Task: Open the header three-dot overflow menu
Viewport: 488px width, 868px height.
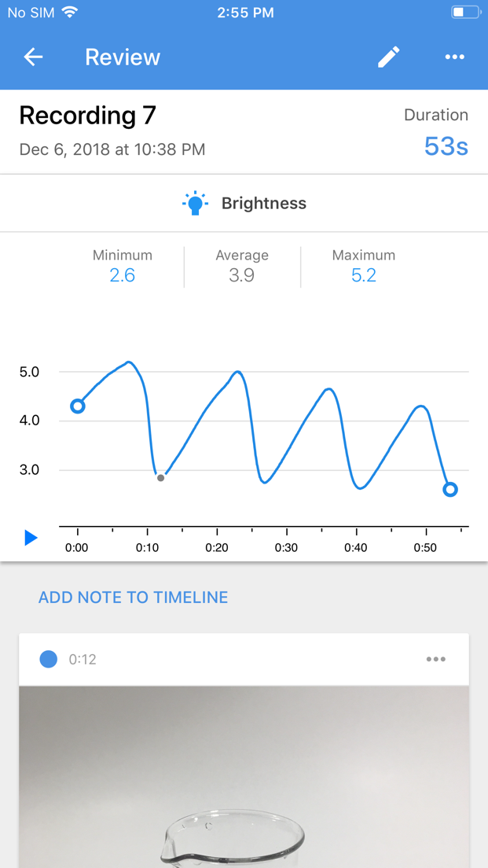Action: (x=454, y=57)
